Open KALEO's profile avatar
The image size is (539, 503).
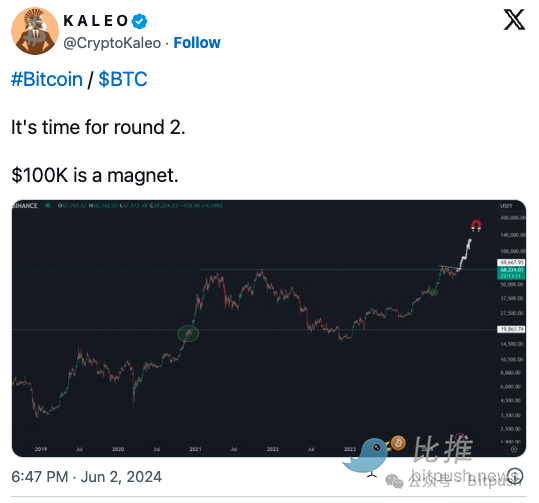[35, 31]
